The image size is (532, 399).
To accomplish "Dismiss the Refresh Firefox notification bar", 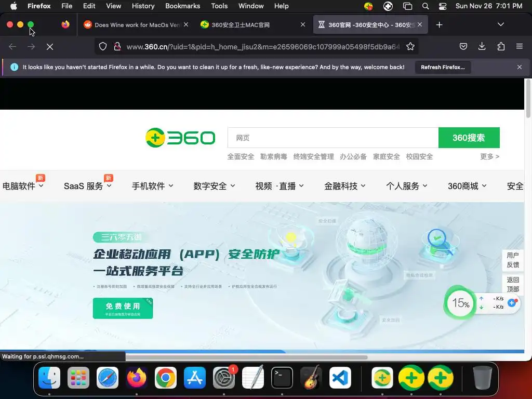I will tap(519, 67).
